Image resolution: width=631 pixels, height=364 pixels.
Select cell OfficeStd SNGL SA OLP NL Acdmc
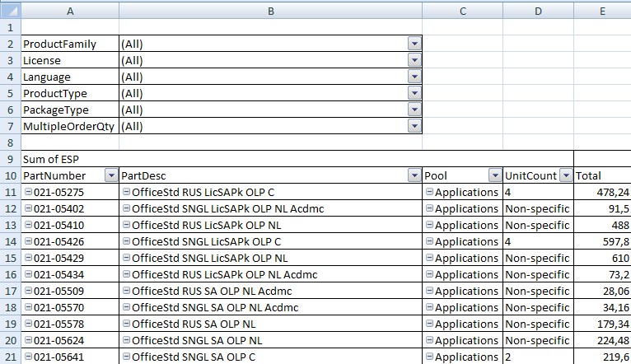point(270,307)
